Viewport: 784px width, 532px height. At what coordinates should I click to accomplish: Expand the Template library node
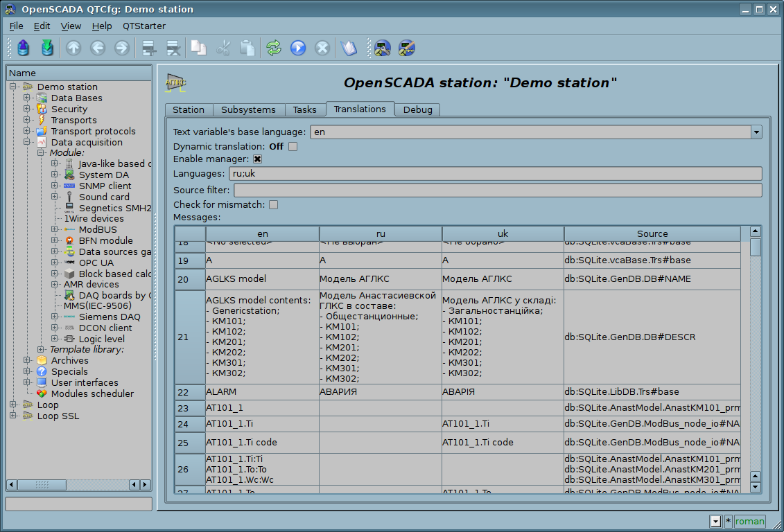(x=41, y=349)
